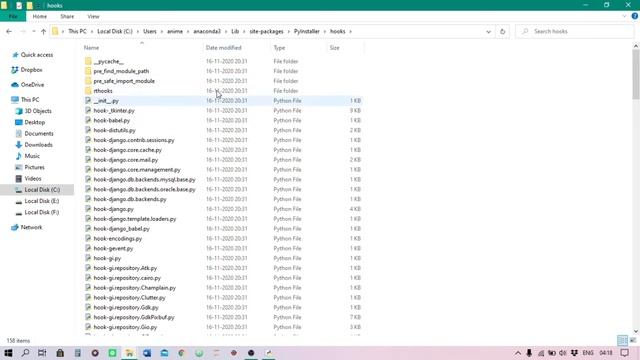Show hidden system tray icons

tap(518, 353)
